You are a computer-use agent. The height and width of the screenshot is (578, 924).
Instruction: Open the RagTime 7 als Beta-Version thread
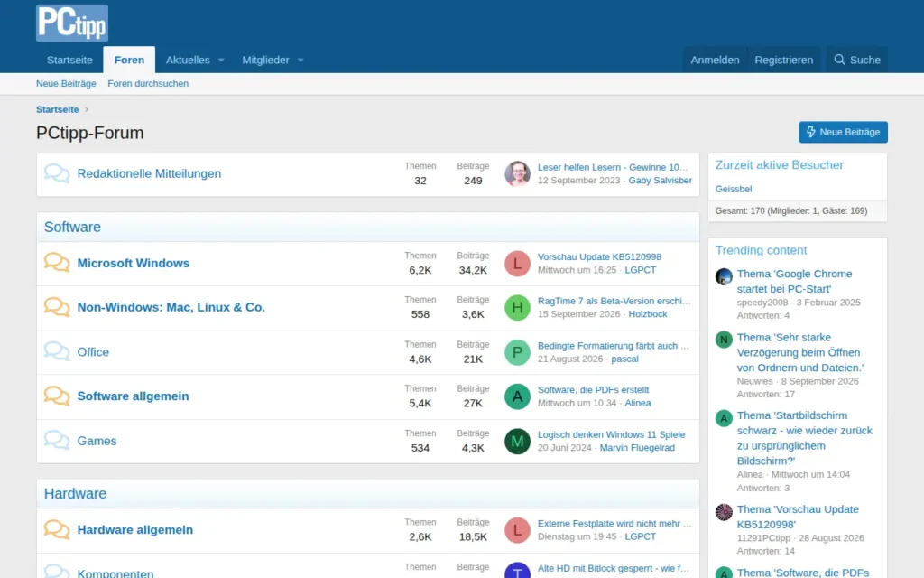(614, 301)
